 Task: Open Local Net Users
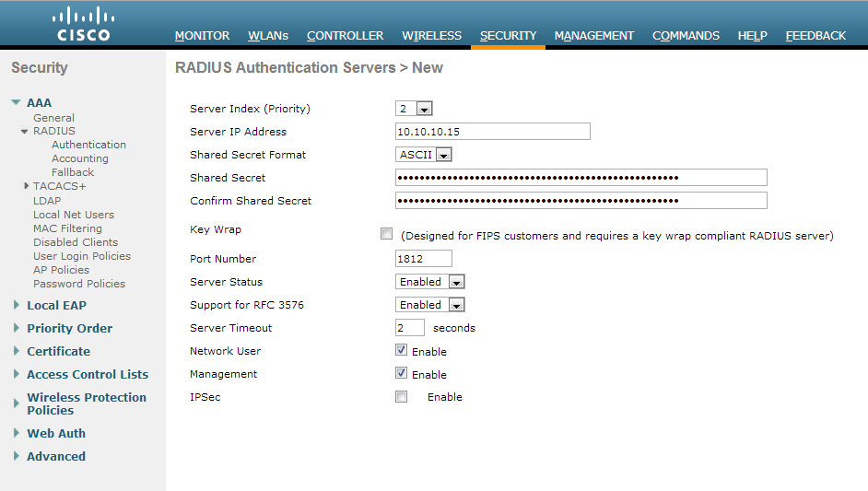click(x=74, y=215)
